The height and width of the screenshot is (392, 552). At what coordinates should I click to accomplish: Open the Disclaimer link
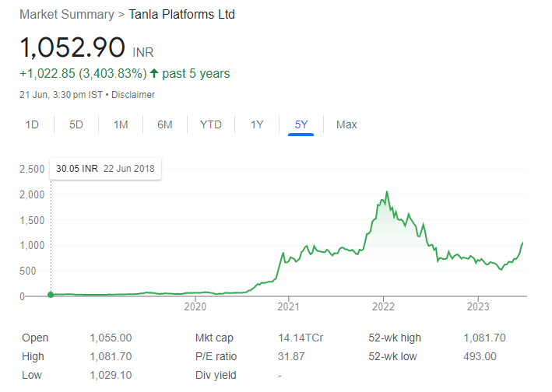(135, 95)
